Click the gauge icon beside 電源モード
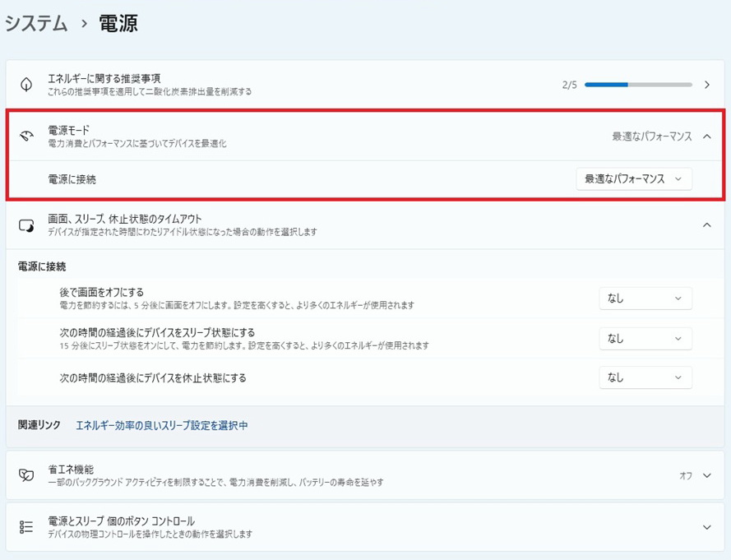The width and height of the screenshot is (731, 560). click(26, 137)
